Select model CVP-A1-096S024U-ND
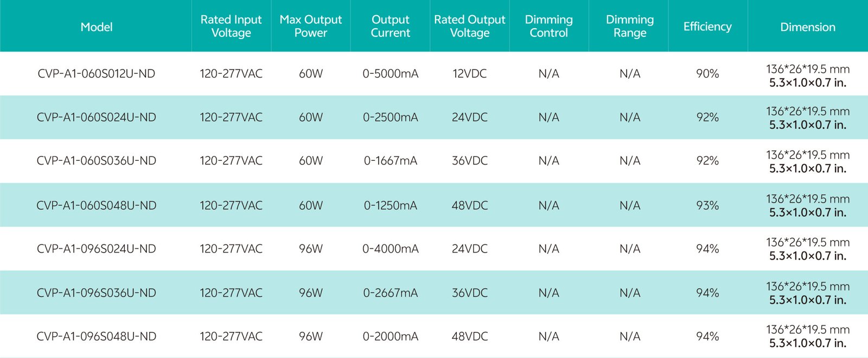Image resolution: width=868 pixels, height=358 pixels. click(96, 249)
